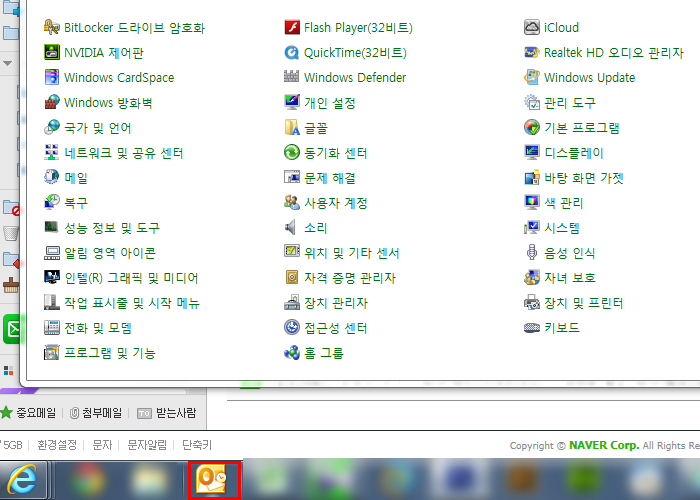Screen dimensions: 700x500
Task: Click the 전화 및 모뎀 icon
Action: (x=52, y=328)
